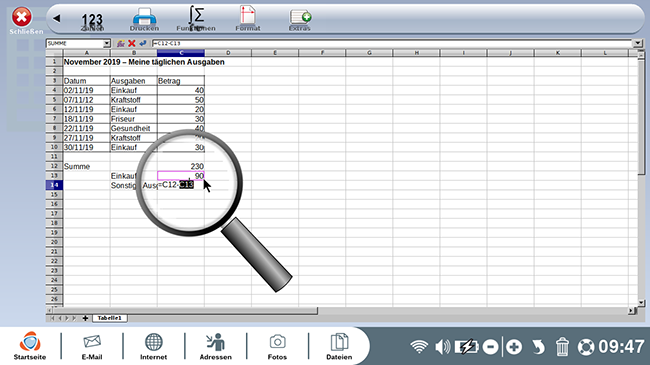Select date cell 02/11/19
The width and height of the screenshot is (650, 365).
pos(86,90)
